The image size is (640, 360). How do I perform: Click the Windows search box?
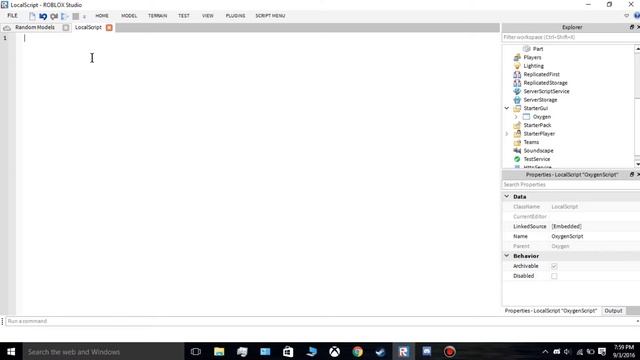click(103, 351)
